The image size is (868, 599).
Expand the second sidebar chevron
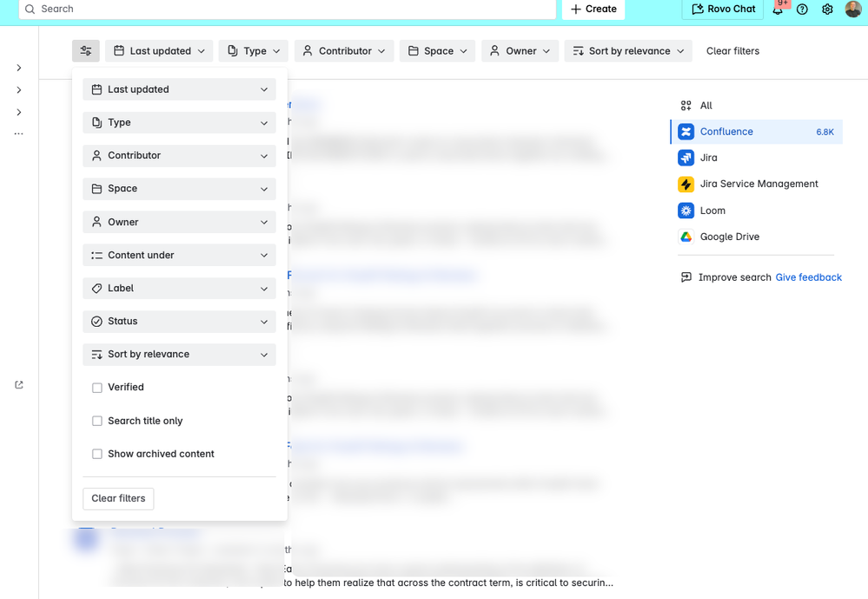(19, 90)
